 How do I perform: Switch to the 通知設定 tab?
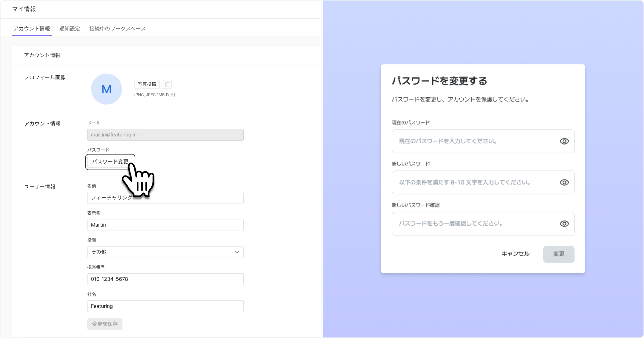(x=70, y=29)
